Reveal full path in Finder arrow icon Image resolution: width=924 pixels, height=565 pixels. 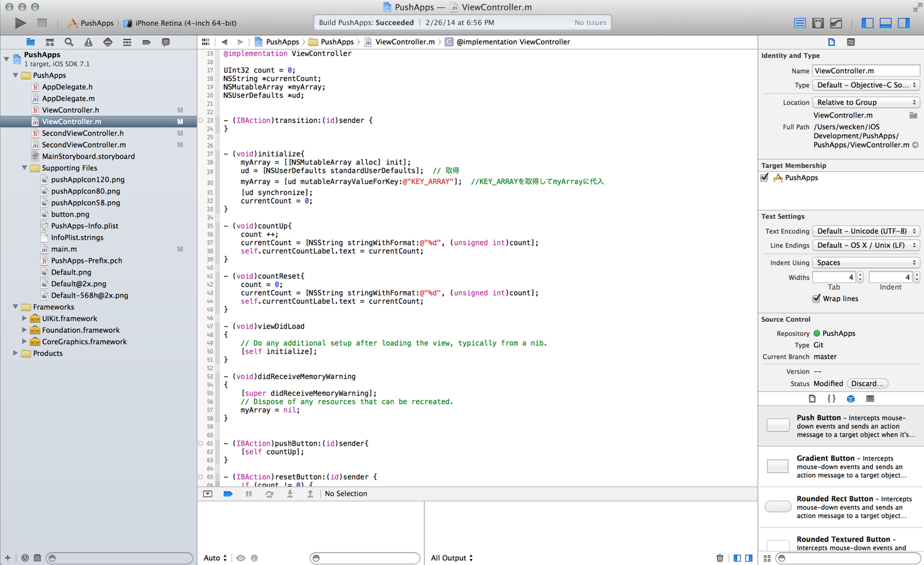click(x=915, y=145)
